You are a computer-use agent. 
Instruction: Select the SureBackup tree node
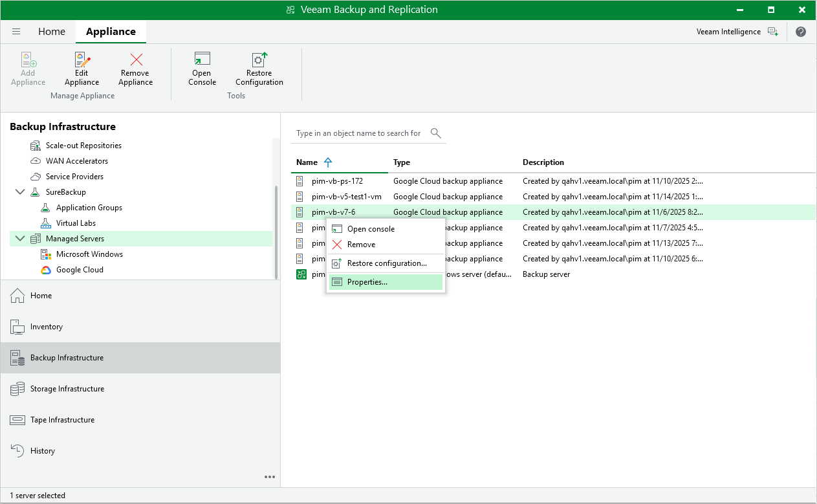tap(65, 192)
